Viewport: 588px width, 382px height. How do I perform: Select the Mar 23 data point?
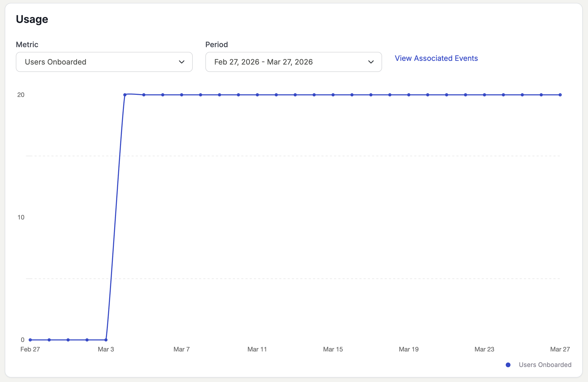click(x=484, y=95)
